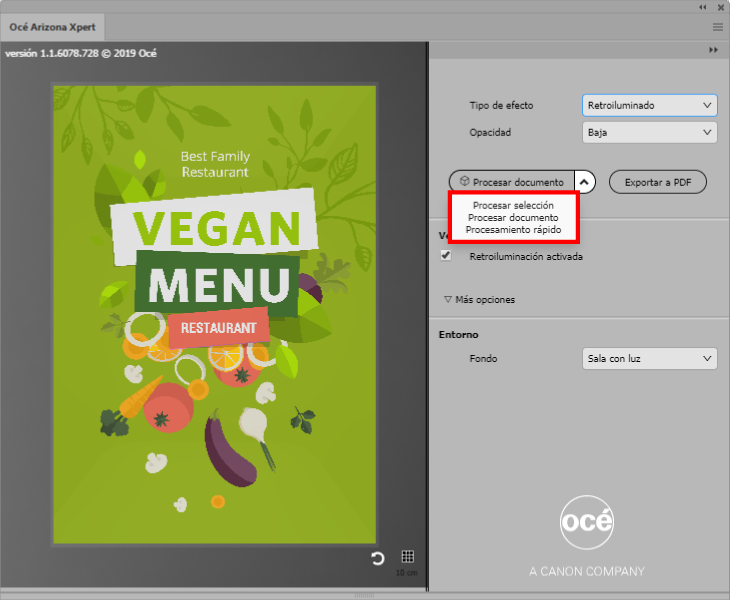Click Exportar a PDF button
This screenshot has width=730, height=600.
[x=657, y=182]
